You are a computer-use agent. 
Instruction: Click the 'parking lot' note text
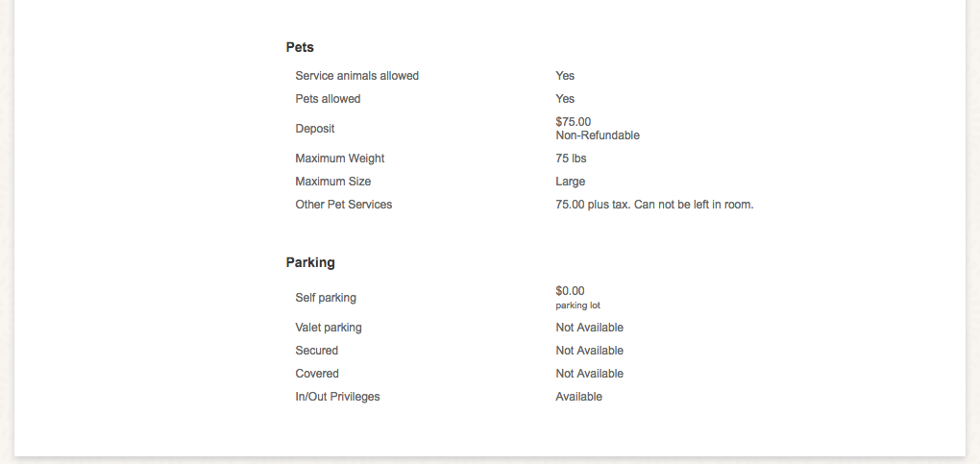(577, 305)
